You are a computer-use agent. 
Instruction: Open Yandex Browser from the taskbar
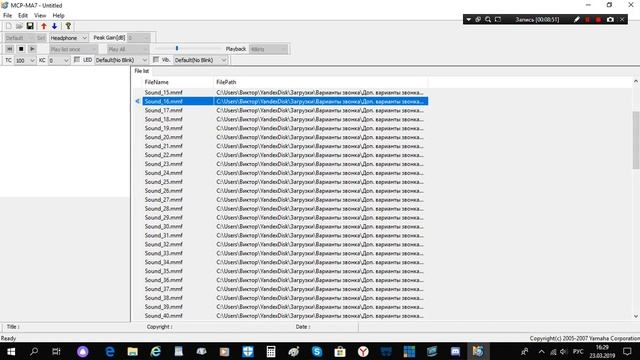(363, 351)
